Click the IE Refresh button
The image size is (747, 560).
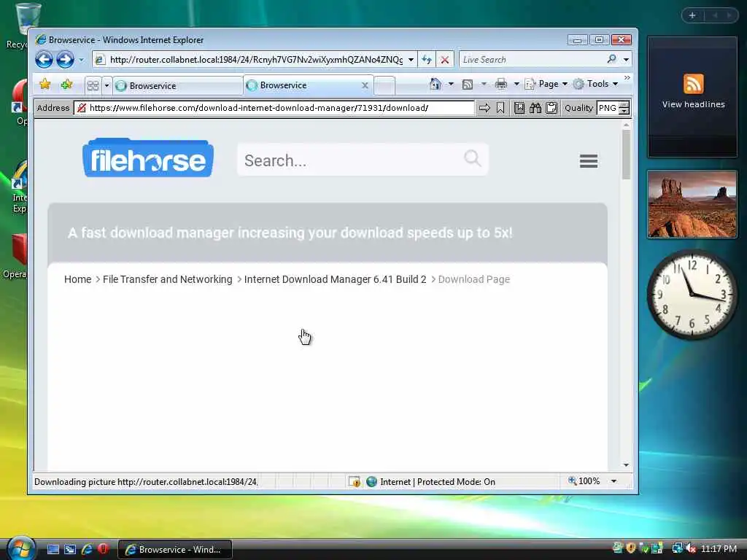(426, 60)
